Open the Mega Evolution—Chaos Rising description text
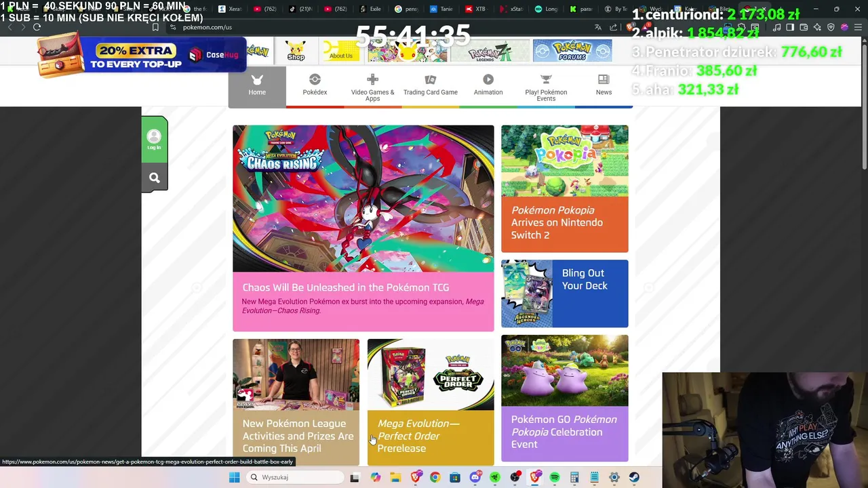 click(363, 306)
